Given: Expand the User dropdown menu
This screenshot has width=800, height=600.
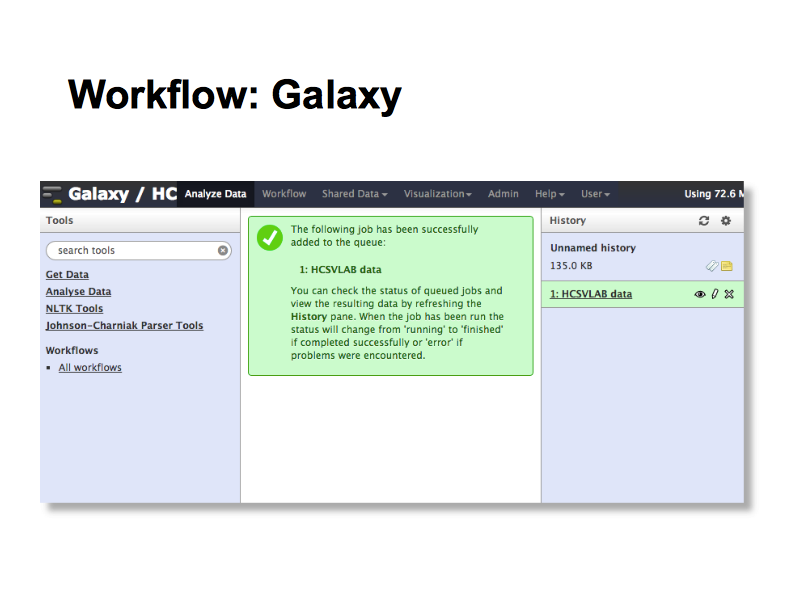Looking at the screenshot, I should tap(595, 194).
